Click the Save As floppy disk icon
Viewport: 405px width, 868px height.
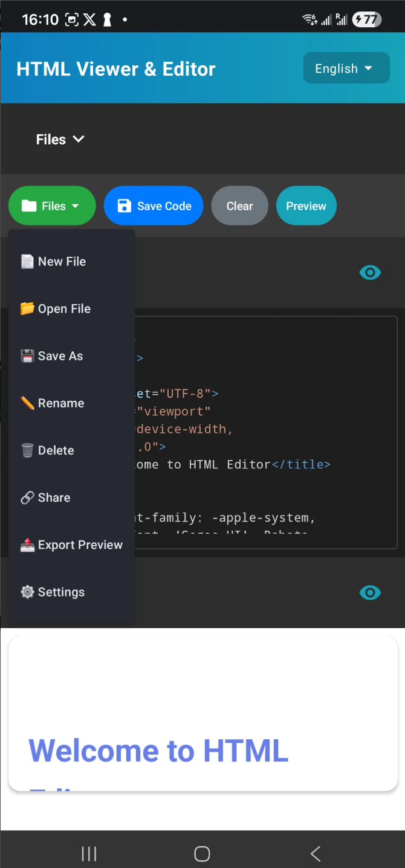[27, 355]
